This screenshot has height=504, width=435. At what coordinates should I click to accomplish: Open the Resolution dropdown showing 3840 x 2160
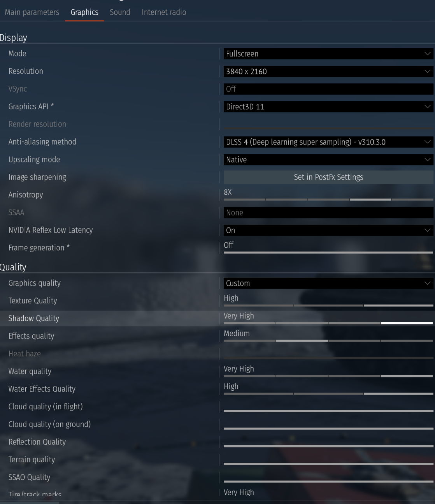[328, 71]
